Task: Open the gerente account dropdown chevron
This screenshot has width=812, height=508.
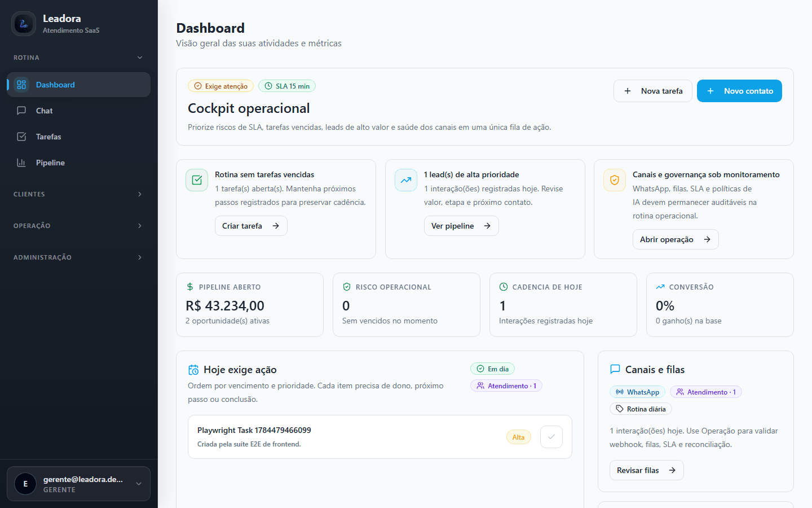Action: tap(139, 484)
